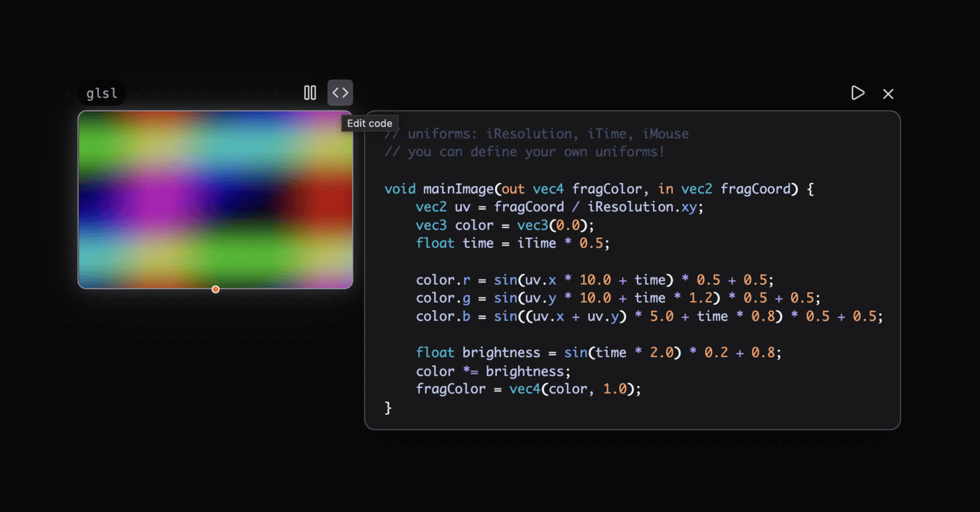The width and height of the screenshot is (980, 512).
Task: Click the color.r sine expression line
Action: coord(595,279)
